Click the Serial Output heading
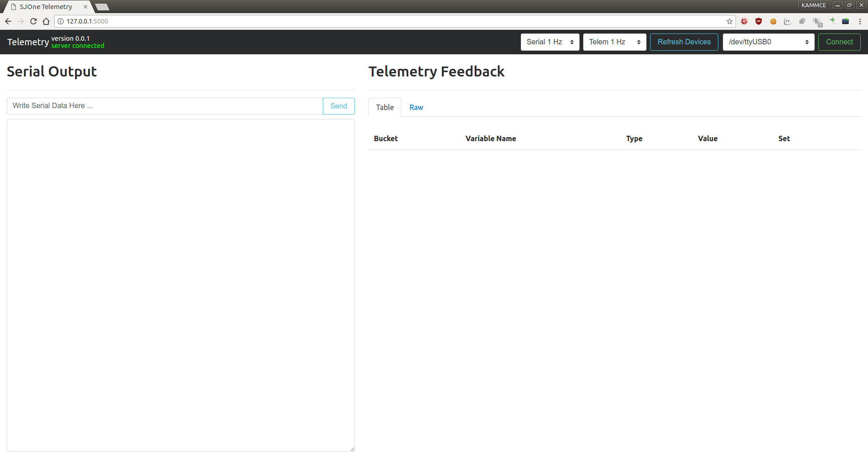Image resolution: width=868 pixels, height=467 pixels. click(52, 71)
